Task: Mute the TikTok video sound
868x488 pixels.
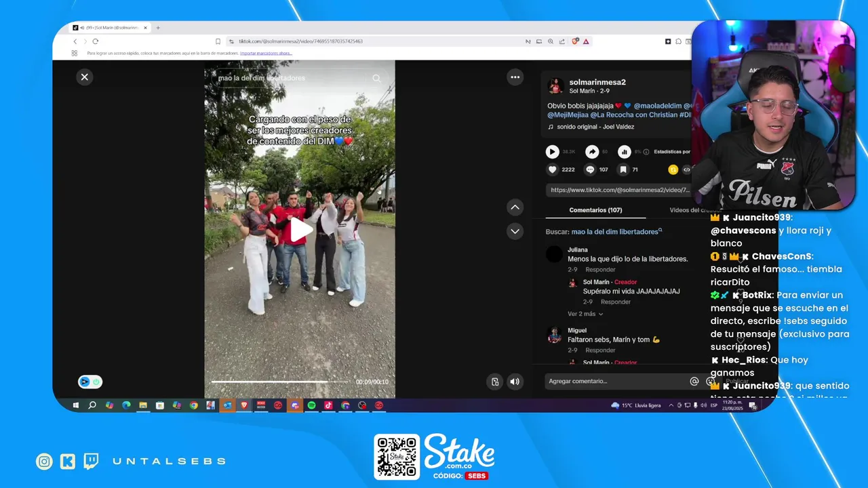Action: coord(515,382)
